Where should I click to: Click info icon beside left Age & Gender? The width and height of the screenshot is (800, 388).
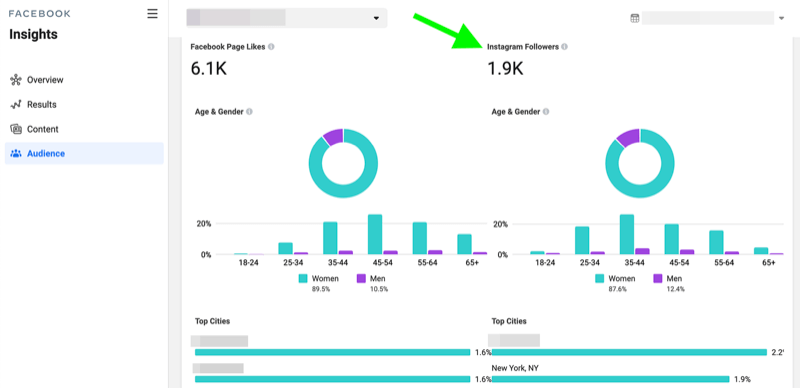click(x=249, y=111)
